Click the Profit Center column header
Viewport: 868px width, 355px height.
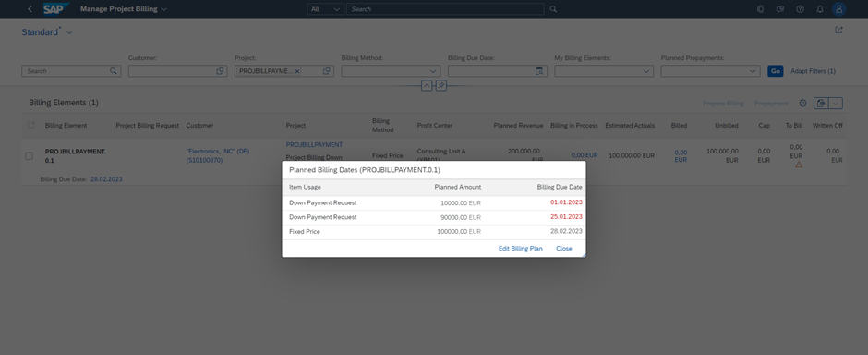click(435, 125)
